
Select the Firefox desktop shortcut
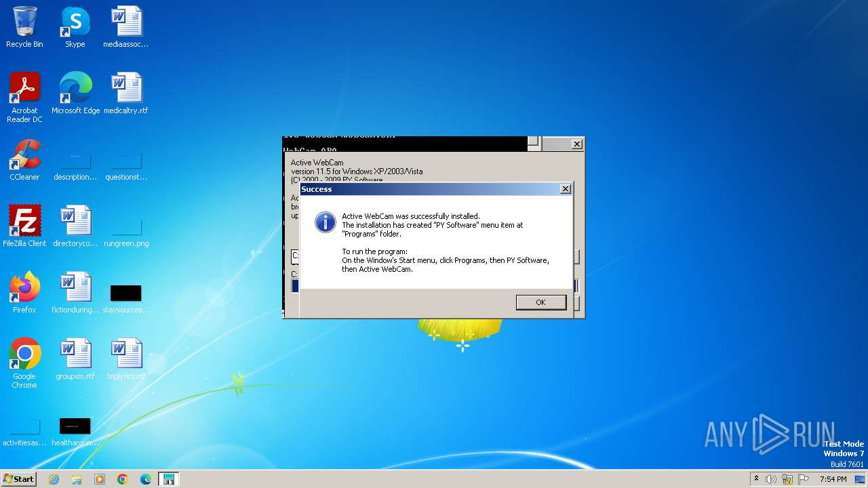(24, 293)
